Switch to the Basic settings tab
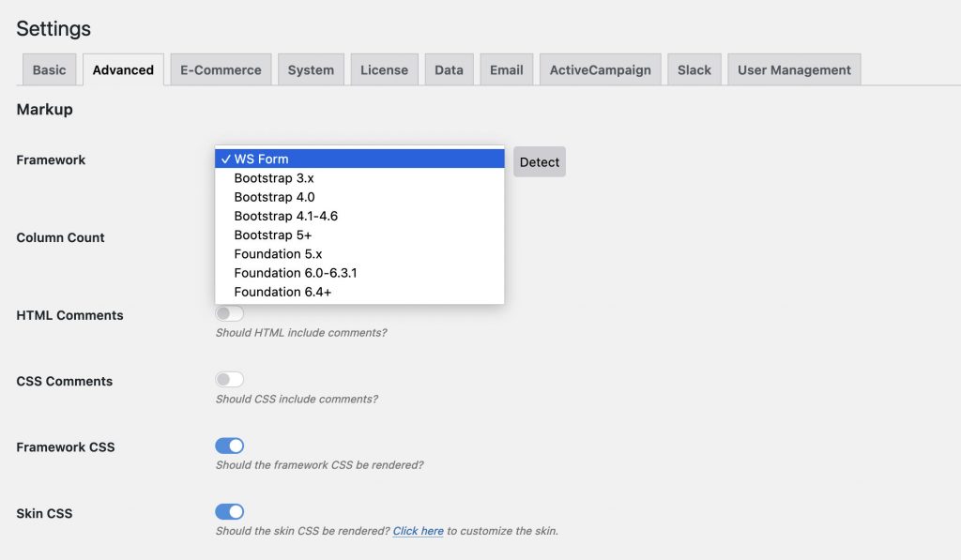This screenshot has height=560, width=961. [48, 68]
